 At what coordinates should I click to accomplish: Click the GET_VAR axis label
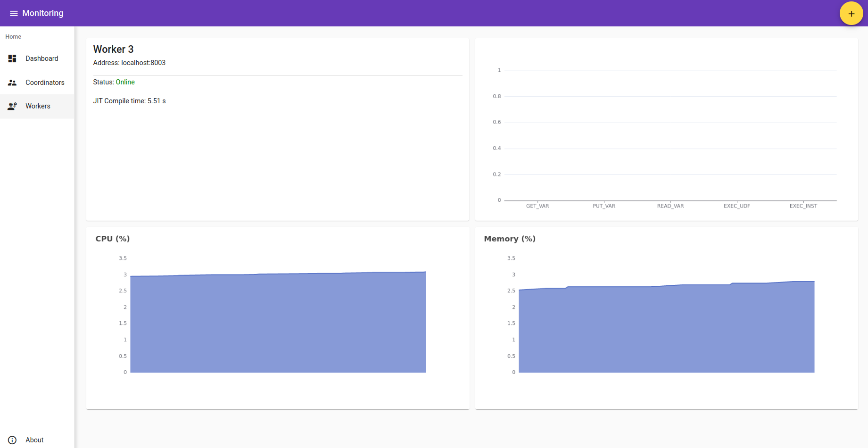pyautogui.click(x=537, y=206)
